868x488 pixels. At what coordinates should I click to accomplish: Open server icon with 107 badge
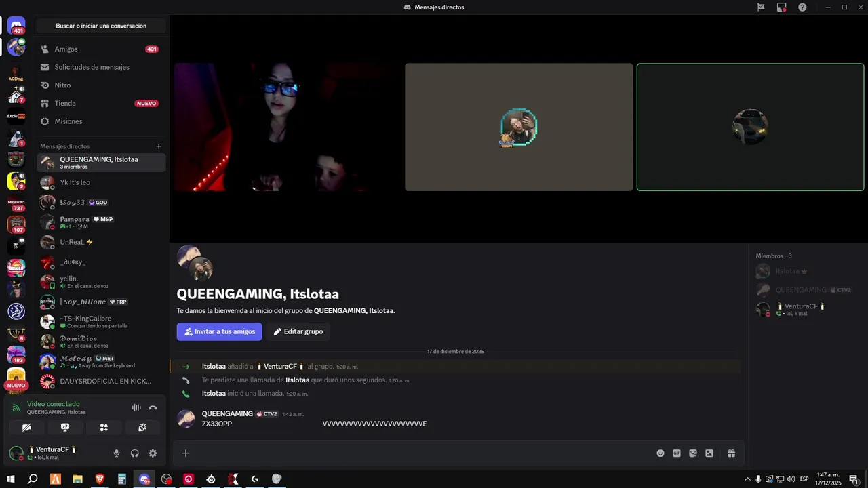tap(16, 224)
